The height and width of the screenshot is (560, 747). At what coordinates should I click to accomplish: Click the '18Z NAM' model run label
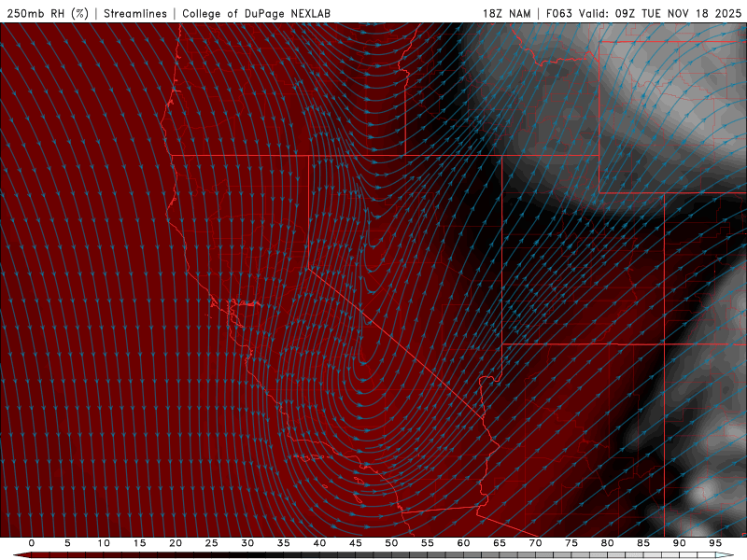(x=507, y=13)
